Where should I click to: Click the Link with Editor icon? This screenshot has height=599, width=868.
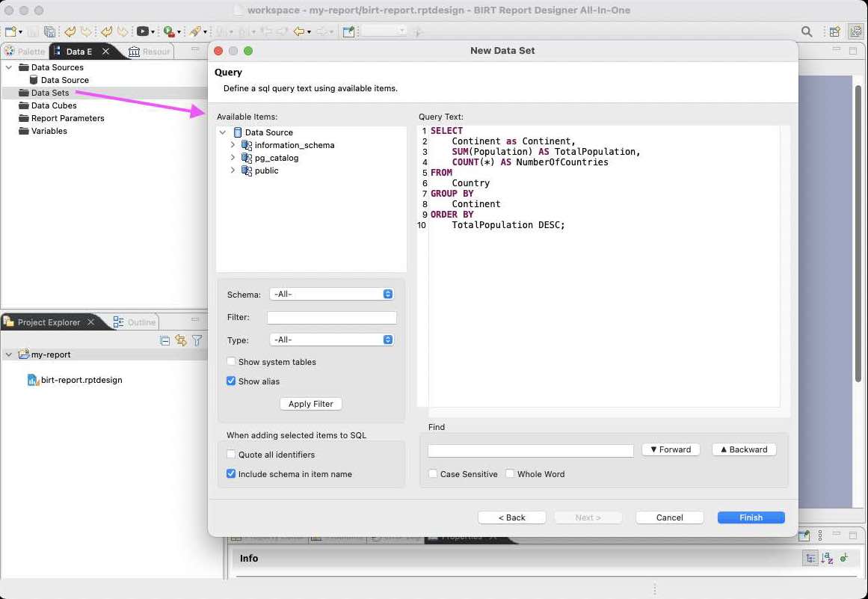[x=180, y=340]
